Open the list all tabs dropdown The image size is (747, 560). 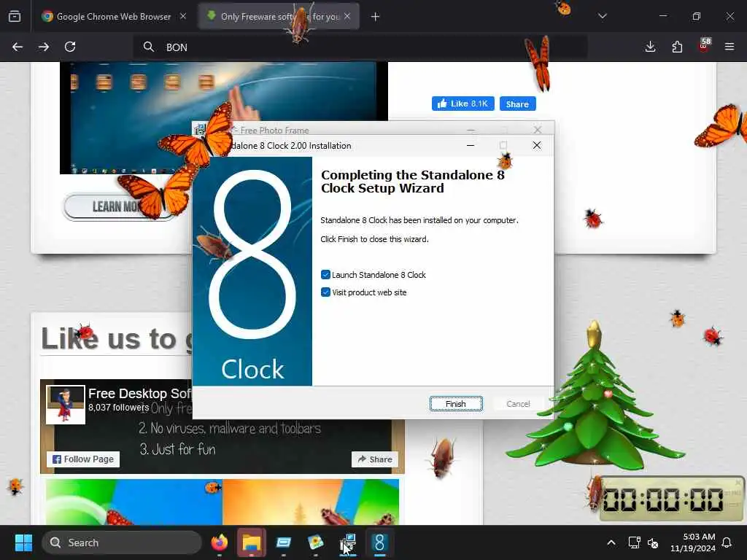(x=602, y=16)
